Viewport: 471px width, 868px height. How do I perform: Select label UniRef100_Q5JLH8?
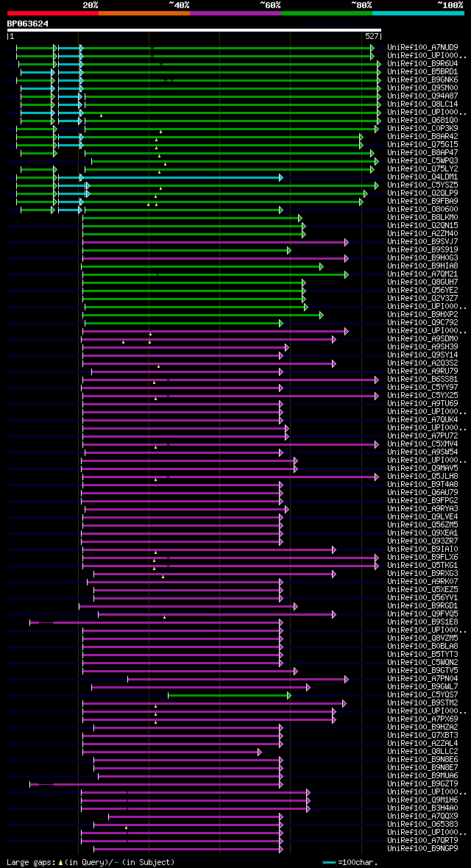click(422, 476)
